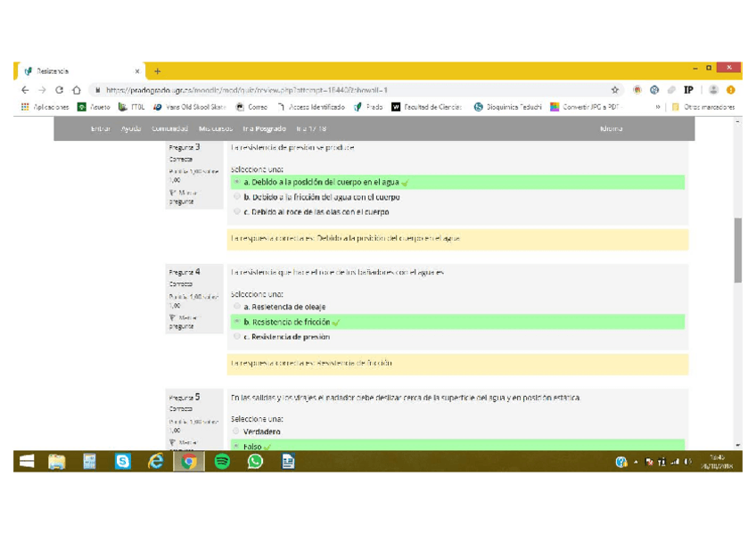Click the page vertical scrollbar thumb

tap(737, 250)
